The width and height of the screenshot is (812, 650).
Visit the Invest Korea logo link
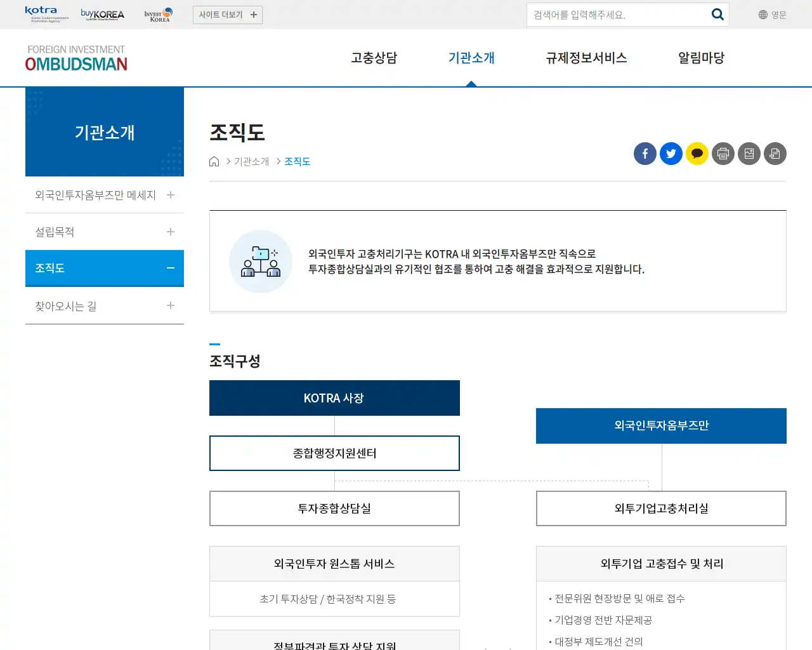click(157, 14)
